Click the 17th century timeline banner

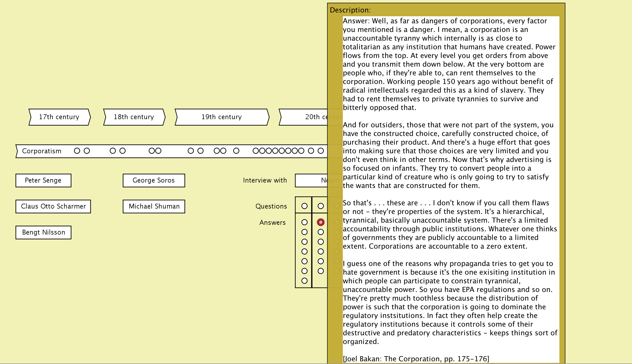(x=59, y=117)
